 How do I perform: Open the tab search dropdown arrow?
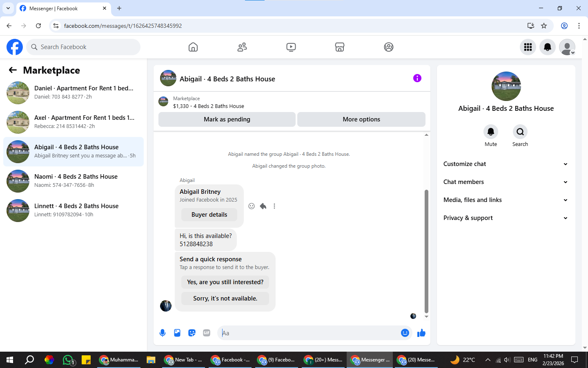point(8,8)
